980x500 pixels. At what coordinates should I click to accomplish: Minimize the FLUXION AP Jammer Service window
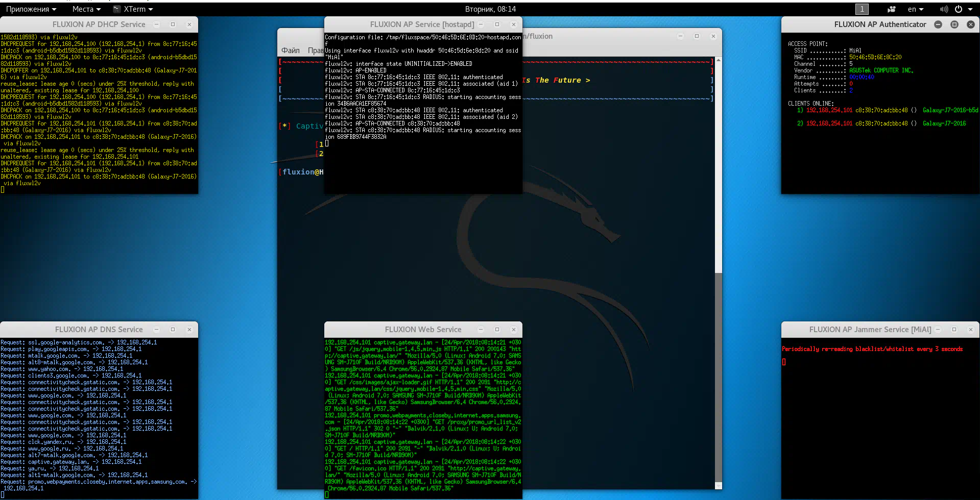pos(938,330)
